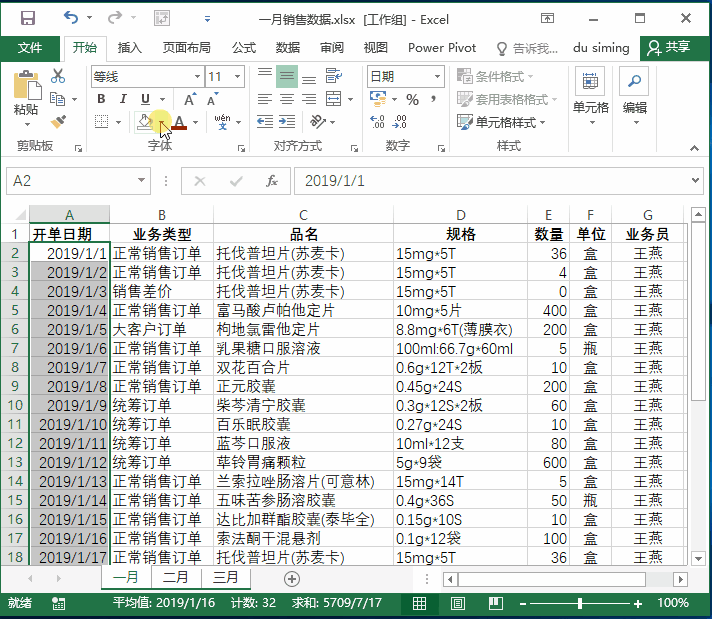The width and height of the screenshot is (712, 619).
Task: Align cell text to the right
Action: (309, 99)
